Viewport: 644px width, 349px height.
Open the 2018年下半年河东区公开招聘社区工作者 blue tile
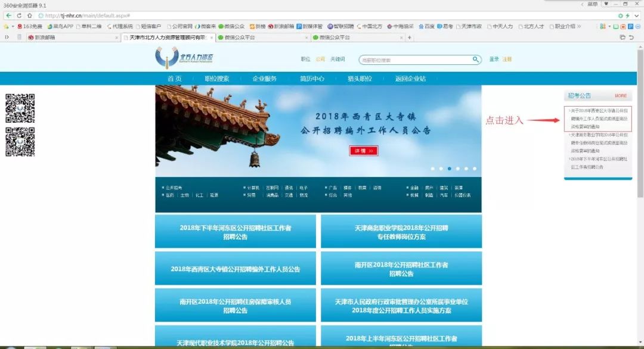[236, 232]
